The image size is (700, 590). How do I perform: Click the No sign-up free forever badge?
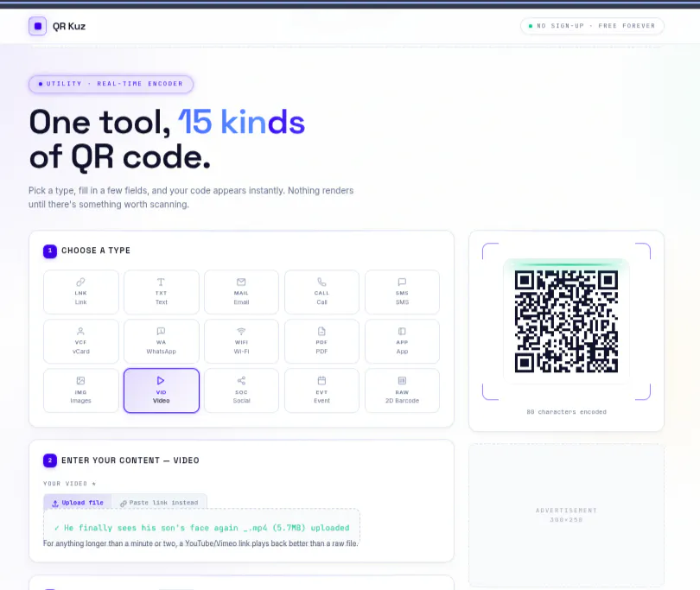click(x=592, y=26)
